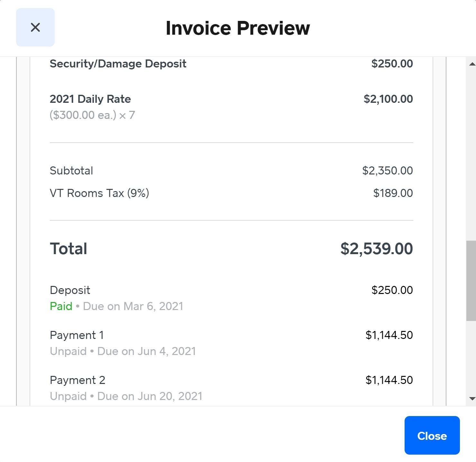Image resolution: width=476 pixels, height=462 pixels.
Task: Select the green Paid status indicator
Action: pos(61,306)
